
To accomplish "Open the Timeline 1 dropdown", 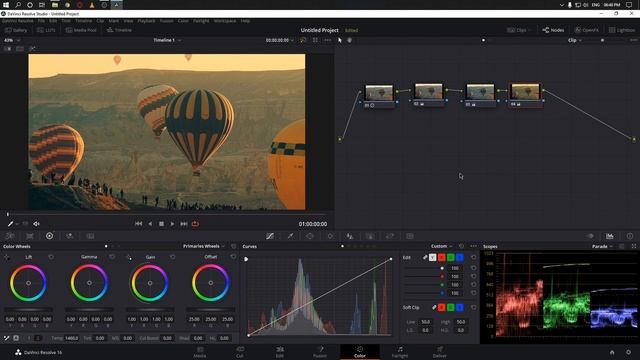I will tap(167, 40).
